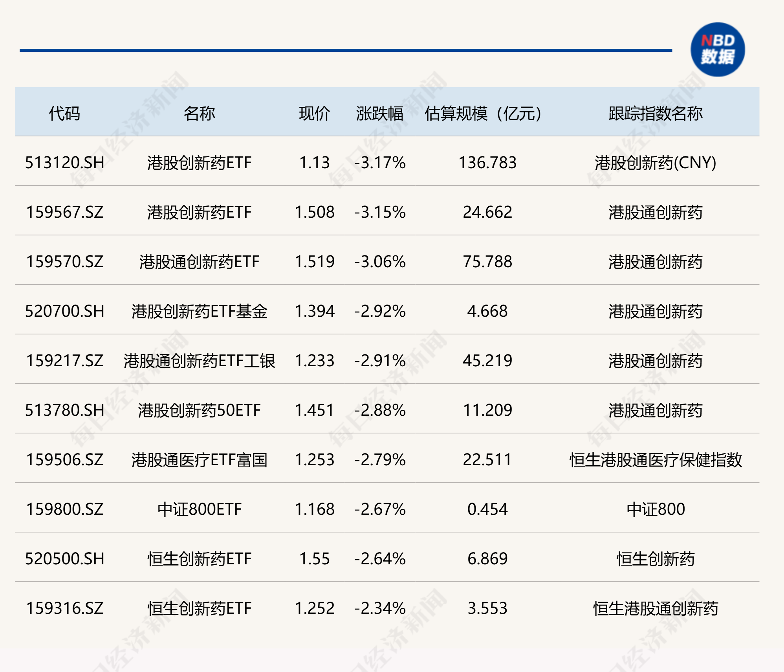Click 恒生创新药ETF in row 159316.SZ
Viewport: 784px width, 672px height.
coord(200,608)
